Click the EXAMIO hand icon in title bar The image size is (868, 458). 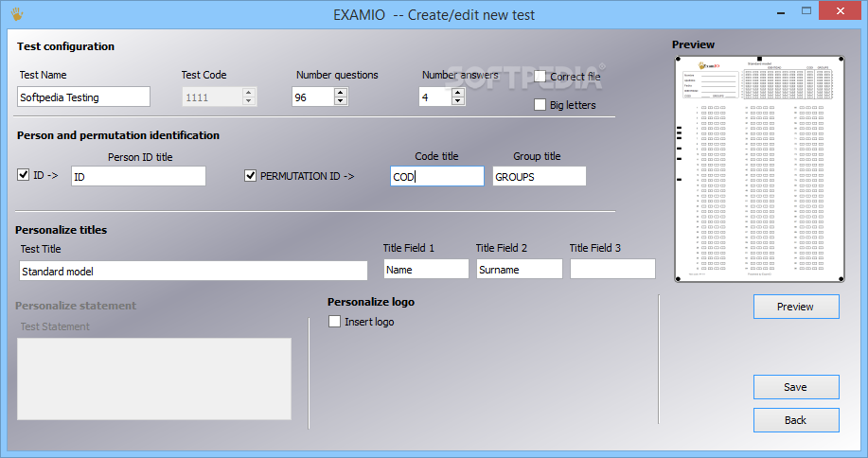click(x=17, y=14)
